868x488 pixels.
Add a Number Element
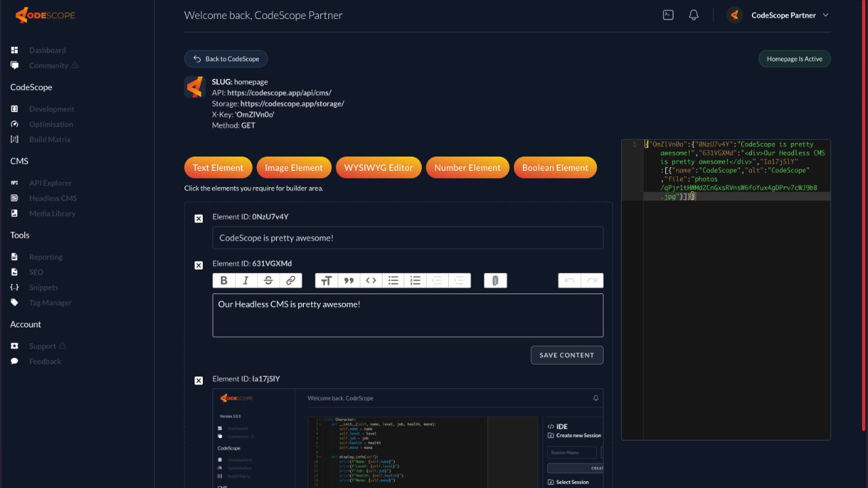(467, 167)
